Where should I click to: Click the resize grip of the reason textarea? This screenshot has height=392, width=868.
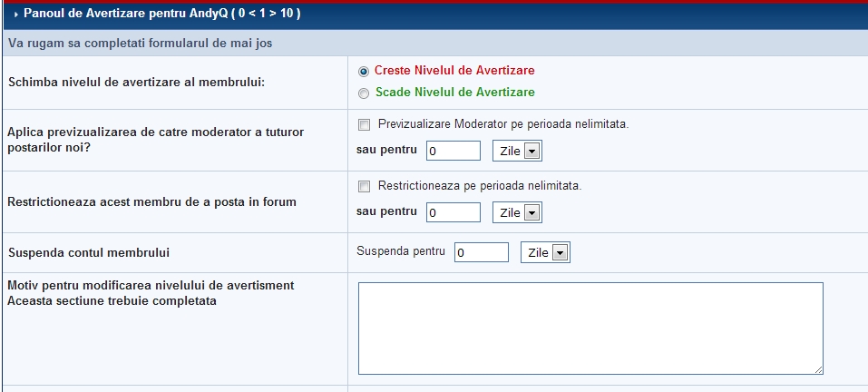(x=818, y=369)
